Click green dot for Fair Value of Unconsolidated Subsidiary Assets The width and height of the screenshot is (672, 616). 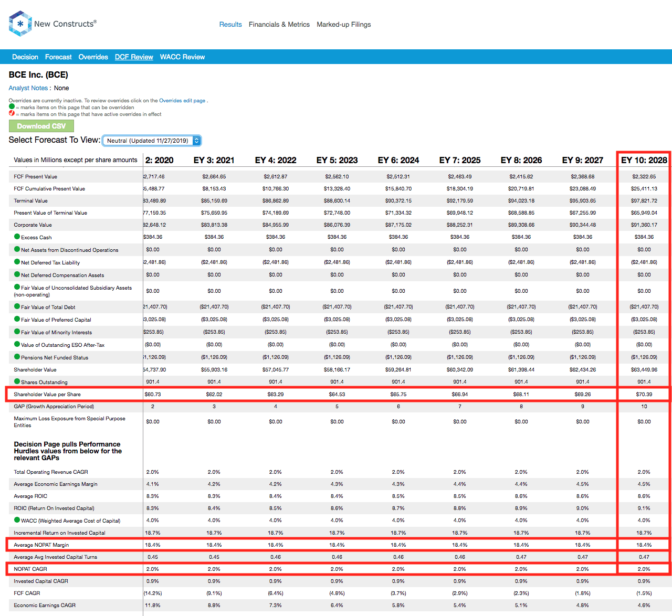tap(17, 287)
